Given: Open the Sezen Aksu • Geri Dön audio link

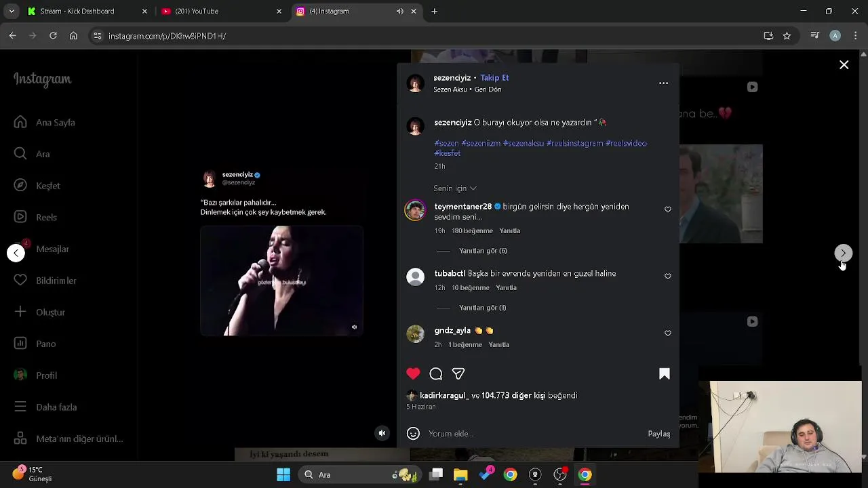Looking at the screenshot, I should [467, 89].
